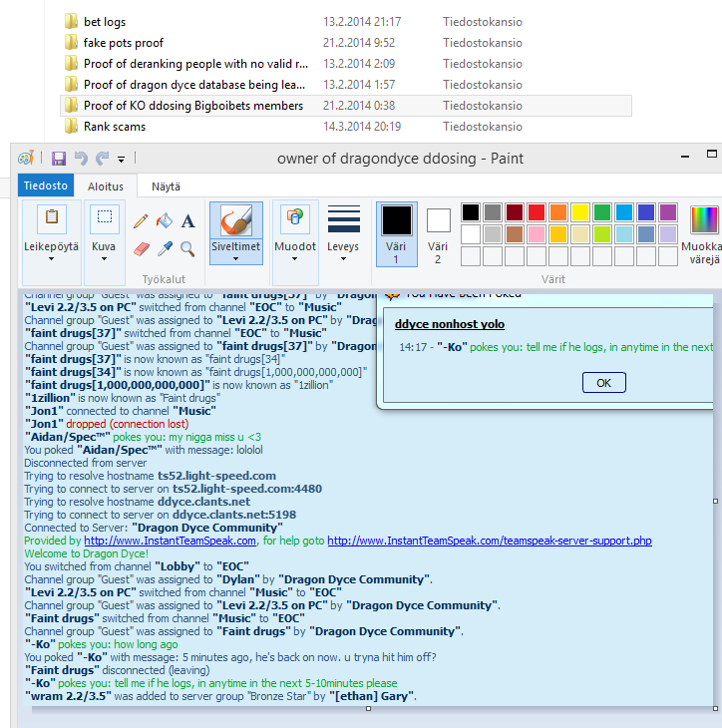722x728 pixels.
Task: Select "Proof of dragon dyce database" folder row
Action: (346, 85)
